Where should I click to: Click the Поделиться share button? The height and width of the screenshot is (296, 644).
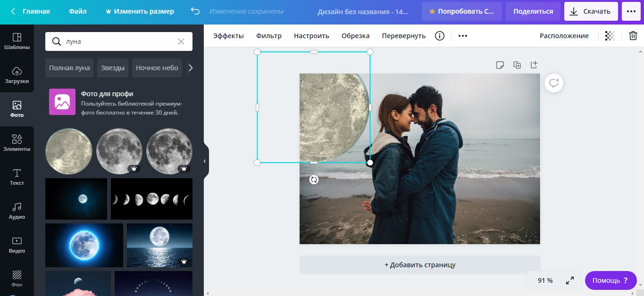coord(533,11)
